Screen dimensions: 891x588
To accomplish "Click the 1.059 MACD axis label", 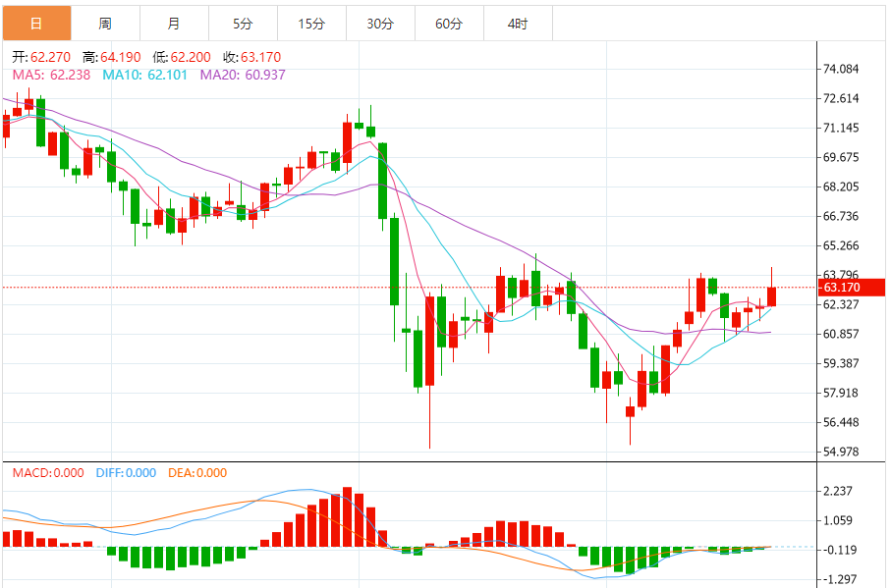I will coord(838,520).
